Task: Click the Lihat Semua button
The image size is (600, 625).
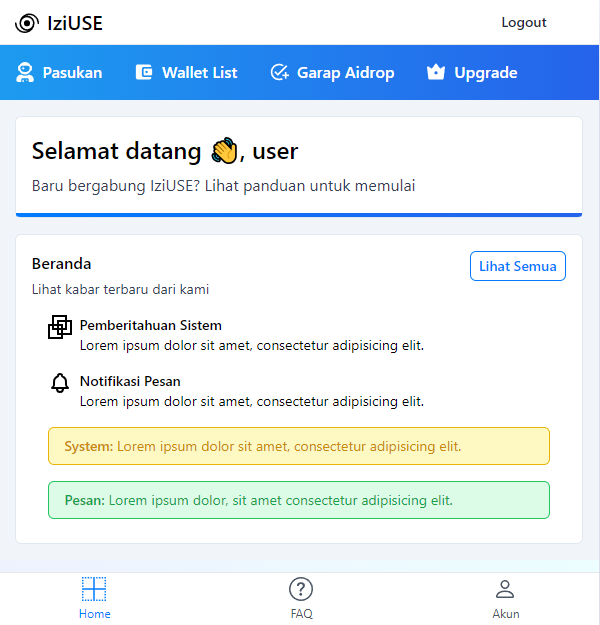Action: pyautogui.click(x=517, y=266)
